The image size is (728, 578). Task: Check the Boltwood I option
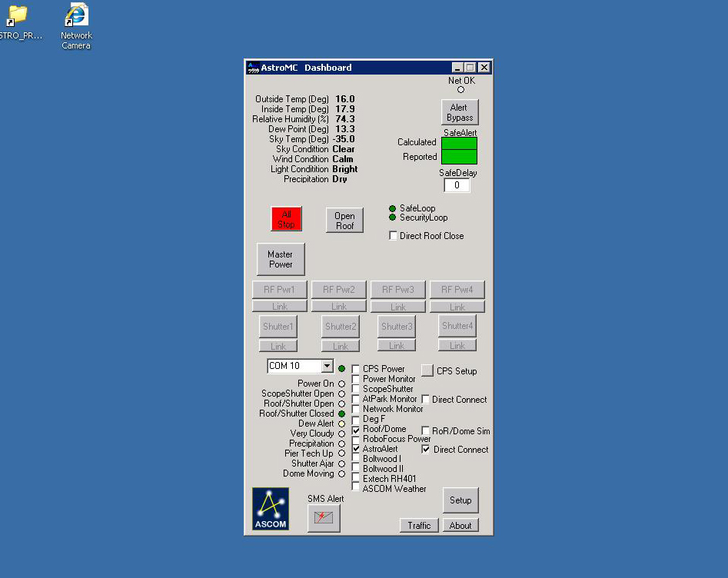tap(356, 459)
